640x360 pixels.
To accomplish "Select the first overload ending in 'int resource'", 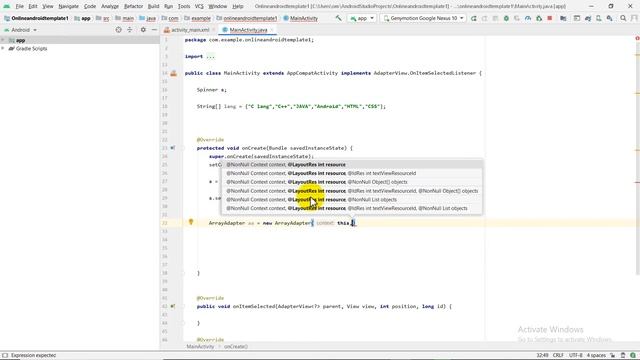I will tap(352, 164).
